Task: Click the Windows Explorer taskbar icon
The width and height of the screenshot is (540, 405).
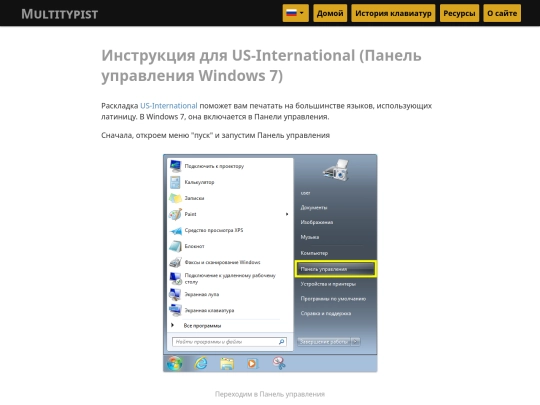Action: click(x=227, y=364)
